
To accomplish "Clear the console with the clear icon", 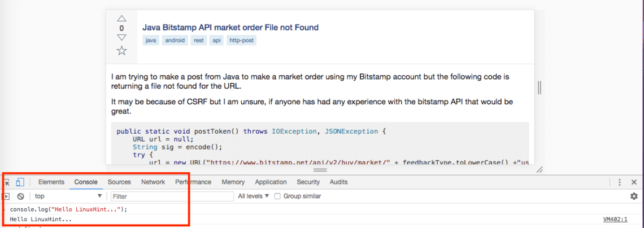I will 20,196.
